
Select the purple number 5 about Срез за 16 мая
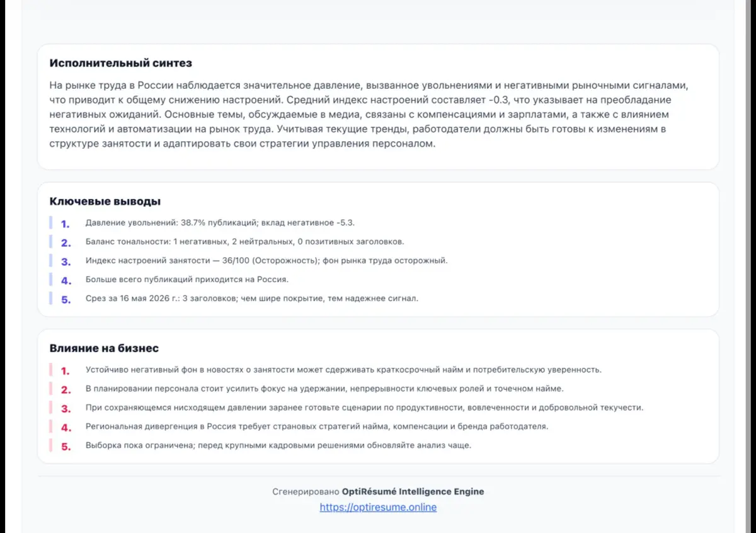[x=66, y=299]
